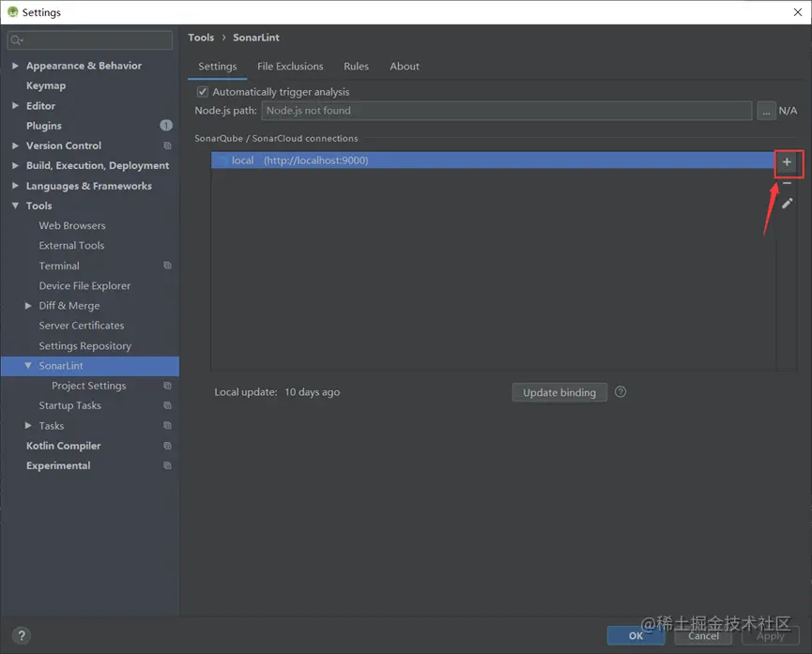This screenshot has width=812, height=654.
Task: Open help beside the Update binding button
Action: 620,392
